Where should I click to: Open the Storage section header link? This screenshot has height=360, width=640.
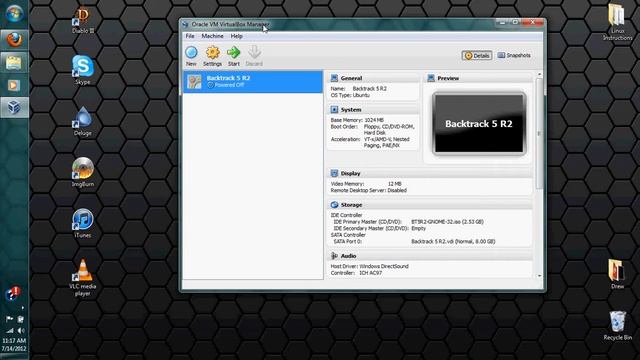[x=351, y=204]
